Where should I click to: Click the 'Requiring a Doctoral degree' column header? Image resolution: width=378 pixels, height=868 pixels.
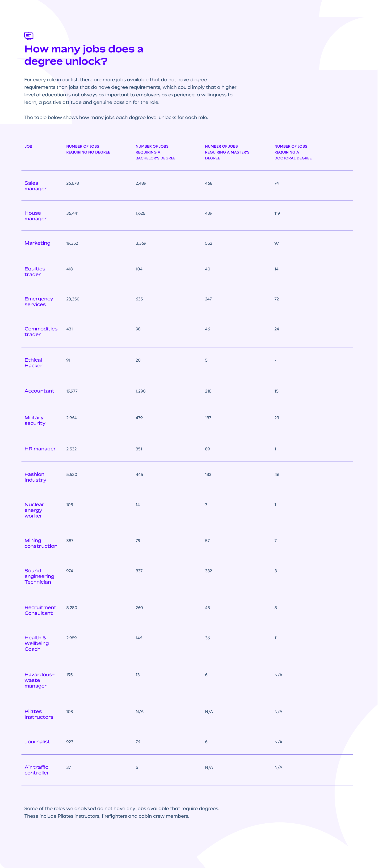pyautogui.click(x=293, y=152)
